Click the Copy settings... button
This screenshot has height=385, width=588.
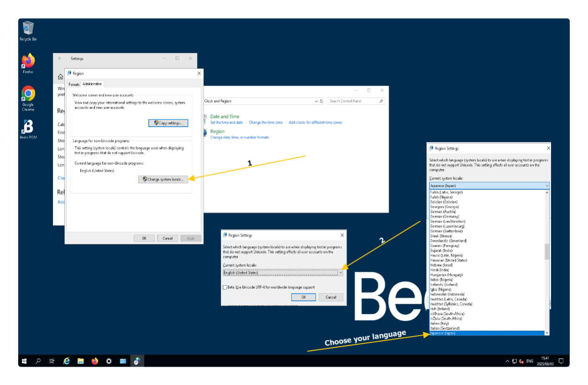[168, 123]
